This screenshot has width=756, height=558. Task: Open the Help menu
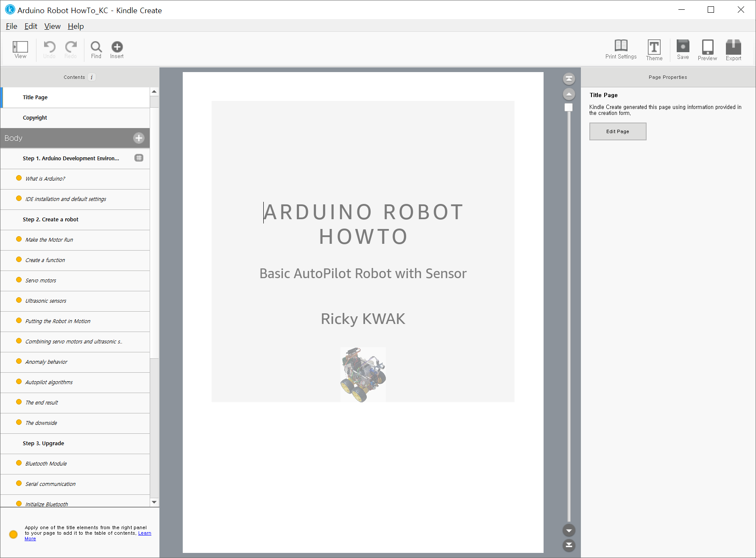(x=76, y=26)
